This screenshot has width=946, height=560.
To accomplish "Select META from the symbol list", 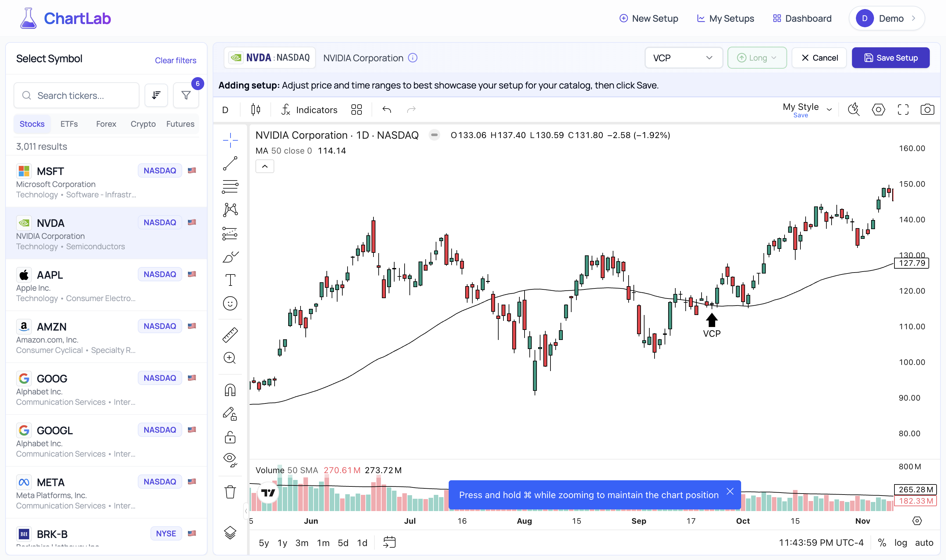I will pos(106,493).
